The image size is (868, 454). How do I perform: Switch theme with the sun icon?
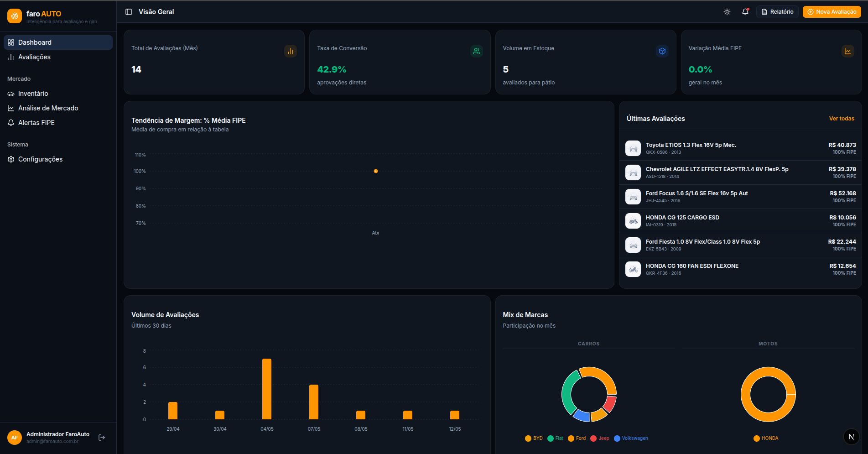[x=727, y=12]
